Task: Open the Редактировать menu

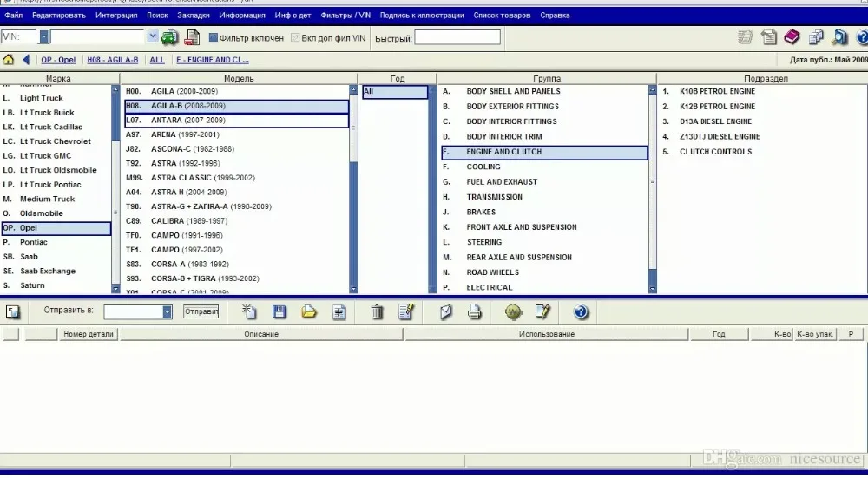Action: coord(59,16)
